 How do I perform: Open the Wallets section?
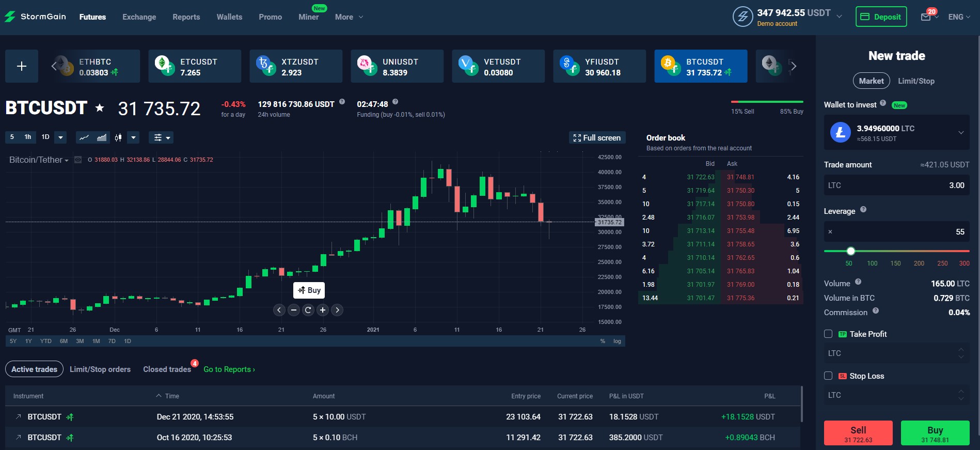(229, 17)
